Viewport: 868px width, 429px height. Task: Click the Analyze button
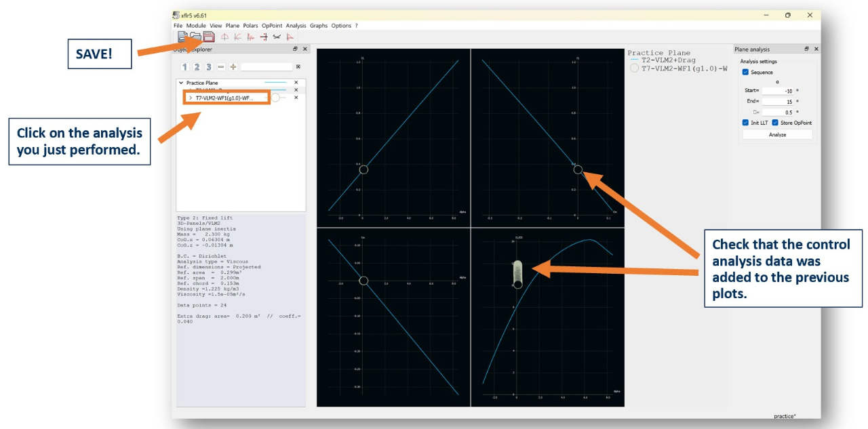coord(777,135)
